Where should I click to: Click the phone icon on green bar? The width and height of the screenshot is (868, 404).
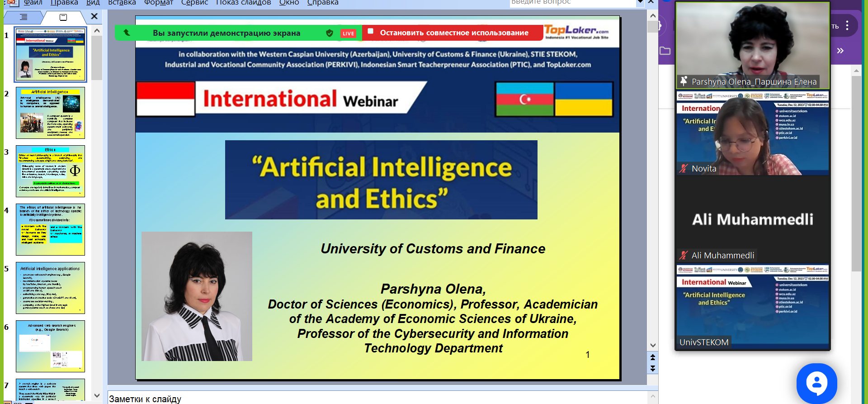127,33
